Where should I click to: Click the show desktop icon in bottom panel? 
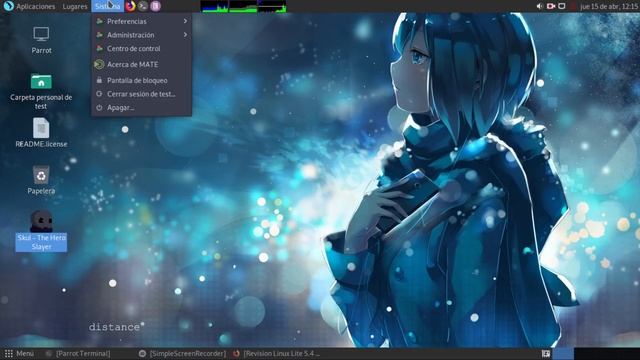pos(546,353)
